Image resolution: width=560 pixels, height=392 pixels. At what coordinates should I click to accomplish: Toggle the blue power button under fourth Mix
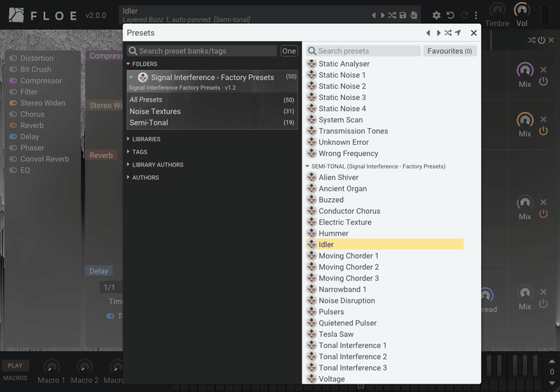pos(543,304)
